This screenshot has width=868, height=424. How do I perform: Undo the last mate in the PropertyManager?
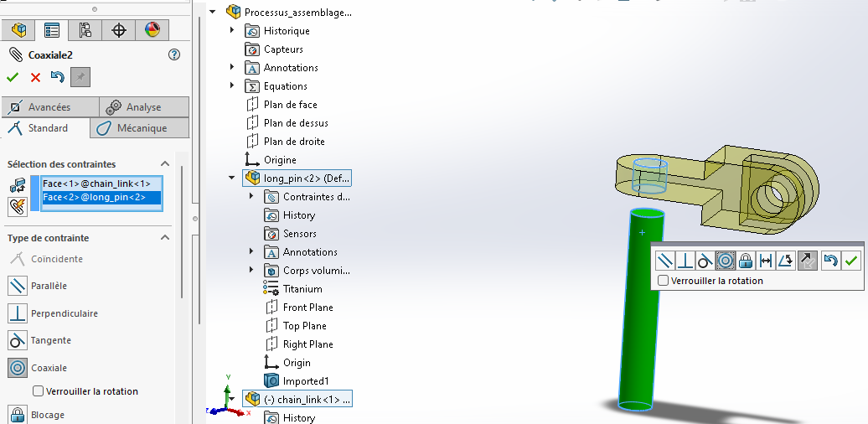click(58, 76)
